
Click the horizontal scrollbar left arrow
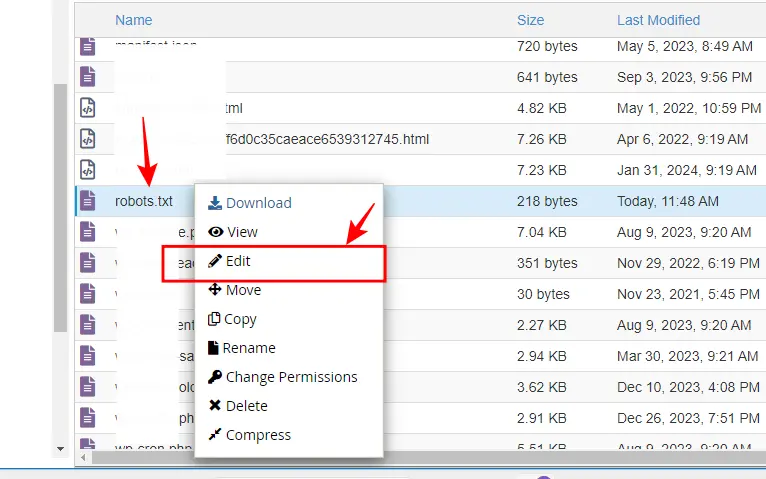tap(83, 458)
